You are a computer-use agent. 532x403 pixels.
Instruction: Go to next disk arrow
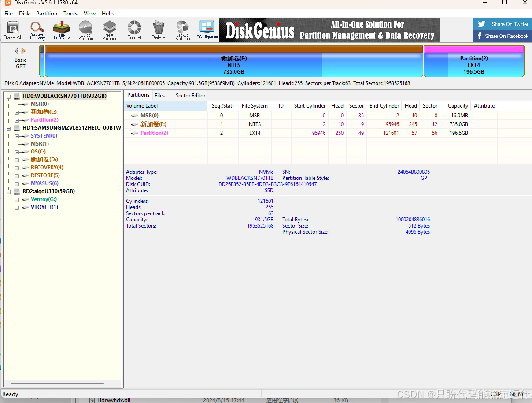coord(23,51)
